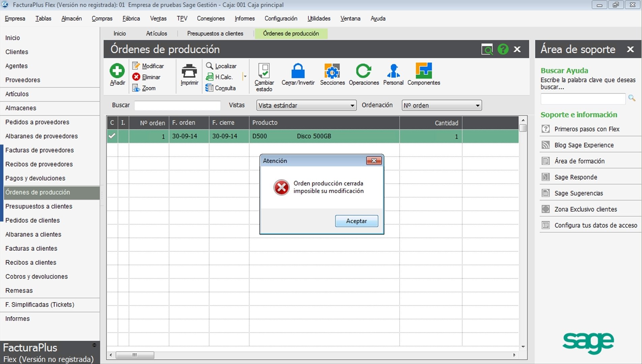
Task: Click the window preview search icon in header
Action: (x=487, y=49)
